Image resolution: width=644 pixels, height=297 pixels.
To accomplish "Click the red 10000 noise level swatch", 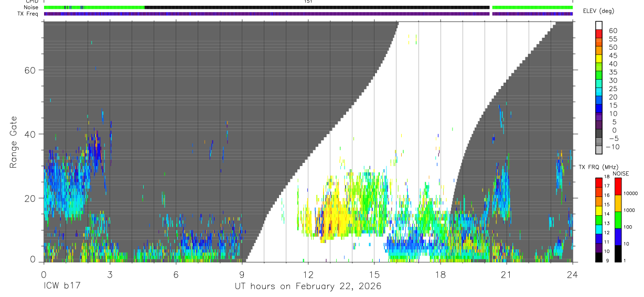I will pos(618,186).
